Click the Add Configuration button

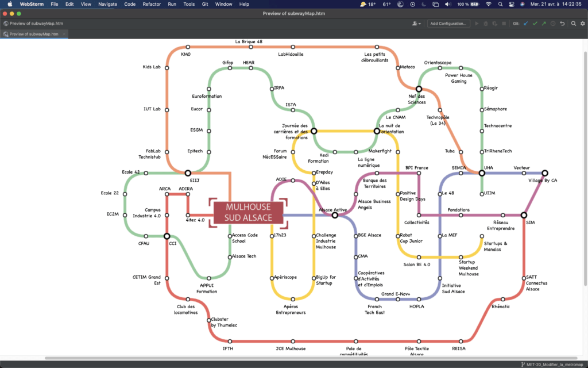click(448, 24)
